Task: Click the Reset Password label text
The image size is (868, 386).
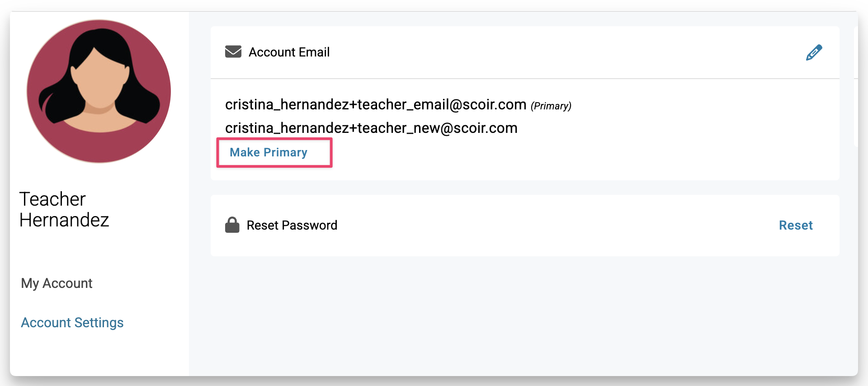Action: click(292, 225)
